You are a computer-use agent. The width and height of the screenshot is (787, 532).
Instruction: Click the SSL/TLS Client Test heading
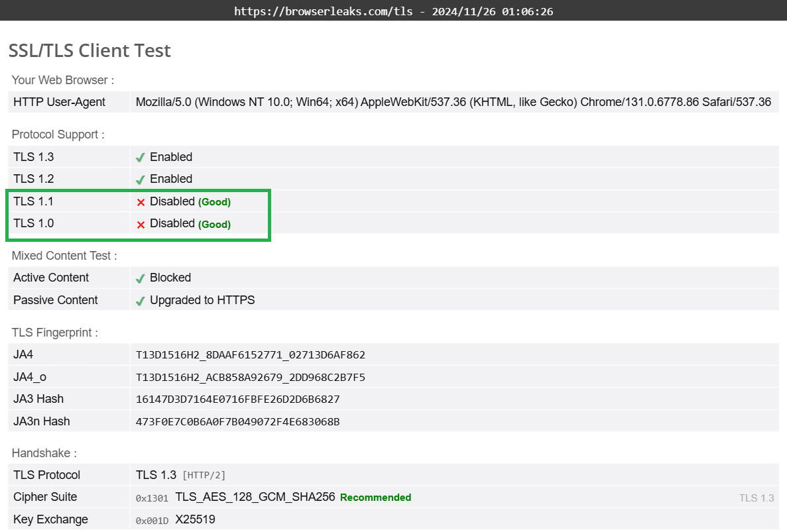[x=90, y=50]
